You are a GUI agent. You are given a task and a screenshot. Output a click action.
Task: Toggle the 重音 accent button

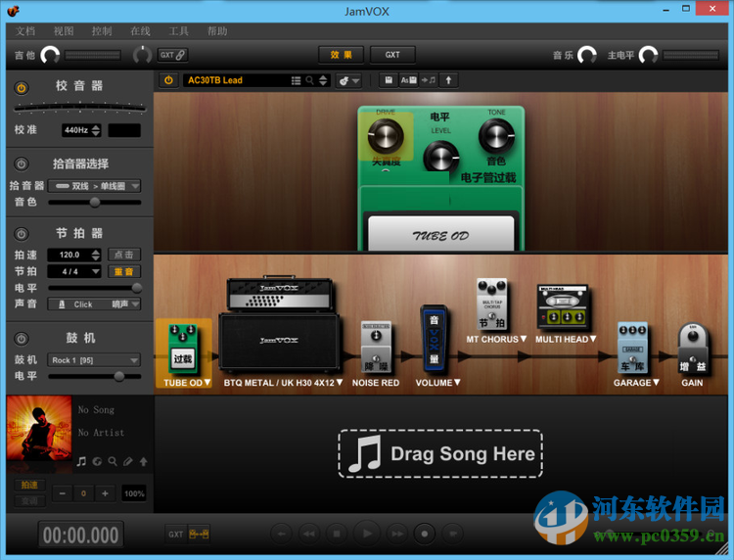124,271
